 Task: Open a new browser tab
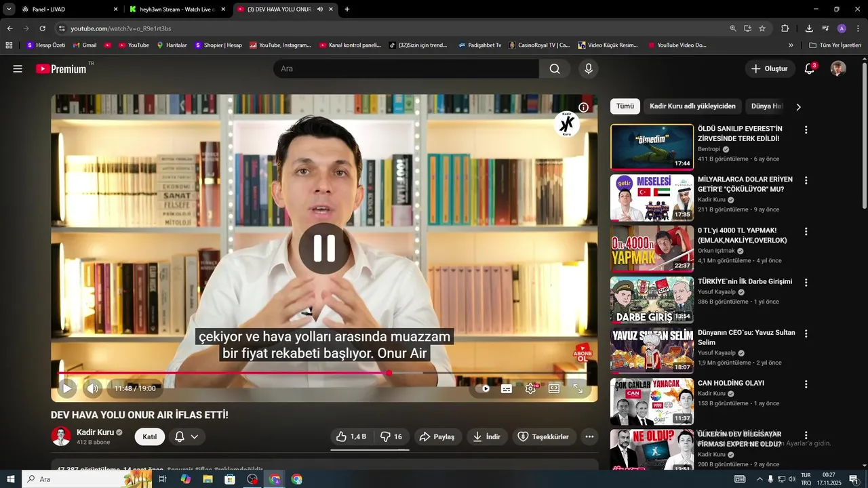347,9
